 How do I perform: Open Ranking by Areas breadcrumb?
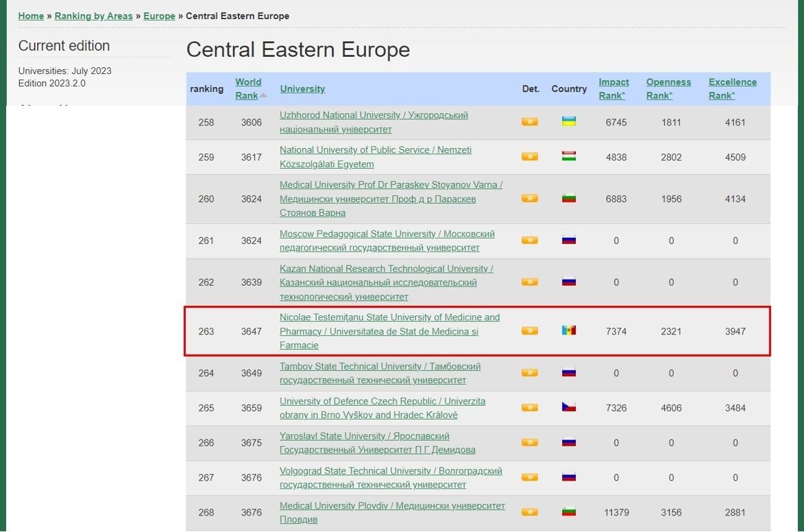click(93, 16)
